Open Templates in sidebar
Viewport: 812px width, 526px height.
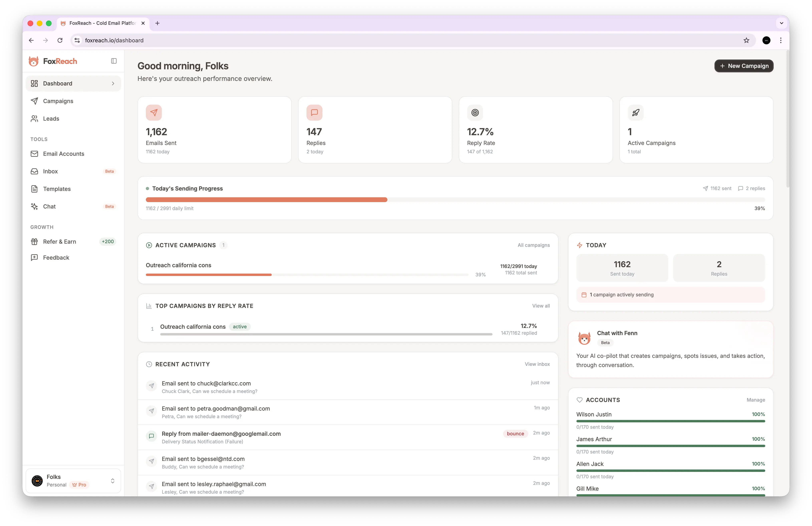tap(73, 189)
